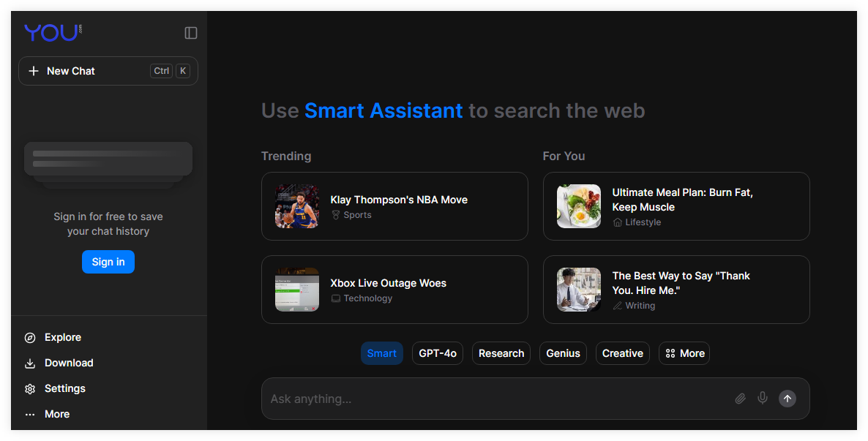Screen dimensions: 868x441
Task: Switch to Research mode
Action: [x=501, y=353]
